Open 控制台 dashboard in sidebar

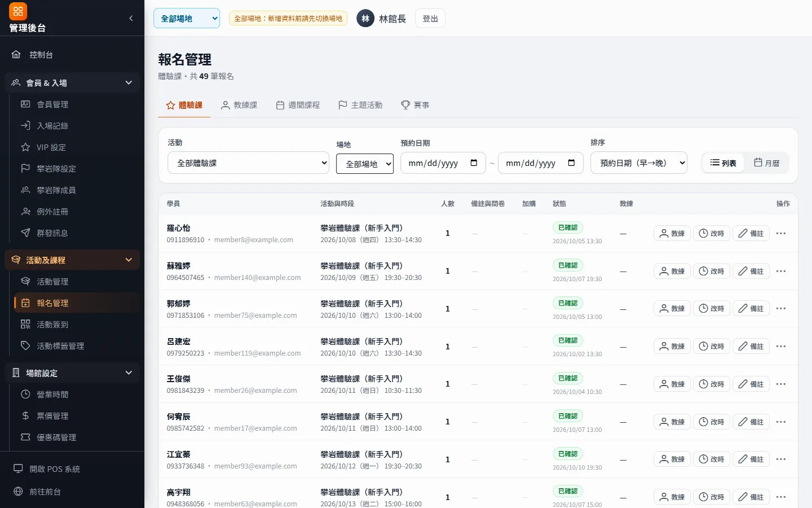pos(72,55)
